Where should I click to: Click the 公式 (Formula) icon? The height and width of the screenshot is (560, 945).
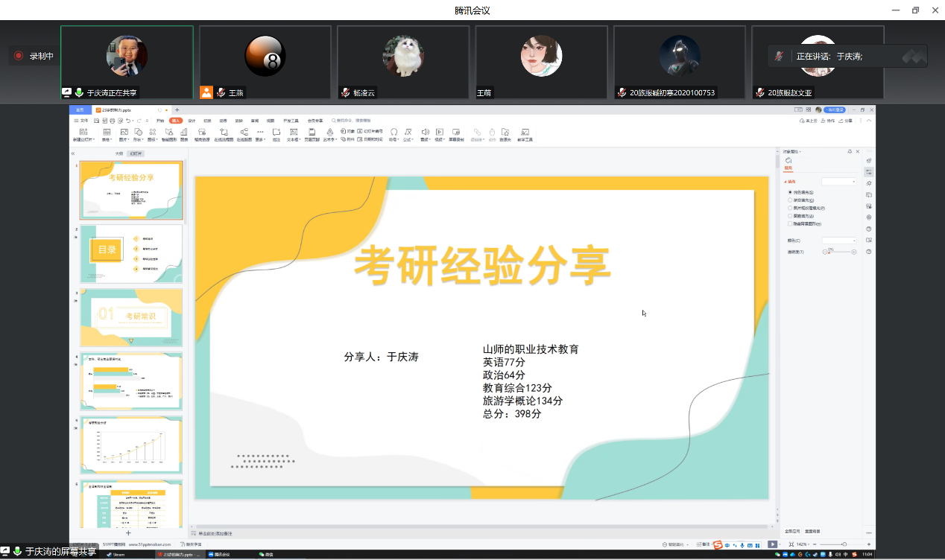pos(408,133)
